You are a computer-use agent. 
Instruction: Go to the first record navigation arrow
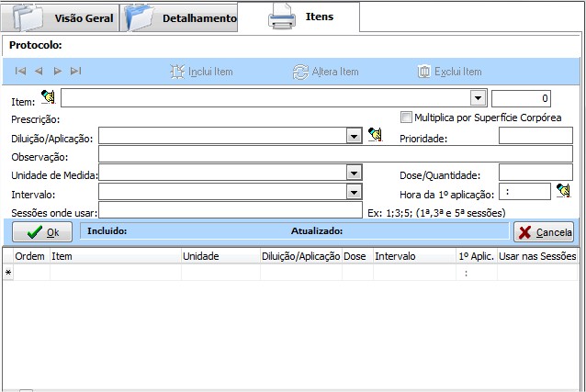click(20, 72)
